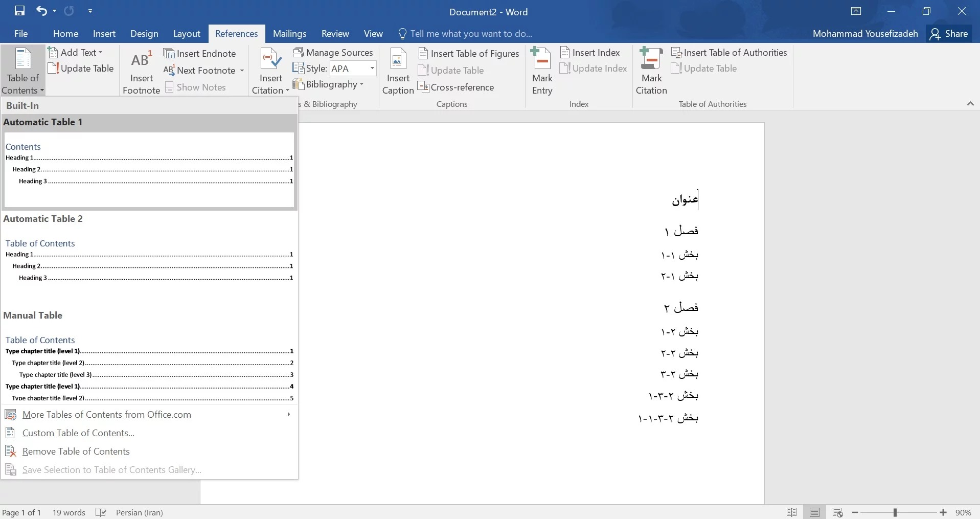Click the Page 1 of 1 status indicator

(21, 512)
